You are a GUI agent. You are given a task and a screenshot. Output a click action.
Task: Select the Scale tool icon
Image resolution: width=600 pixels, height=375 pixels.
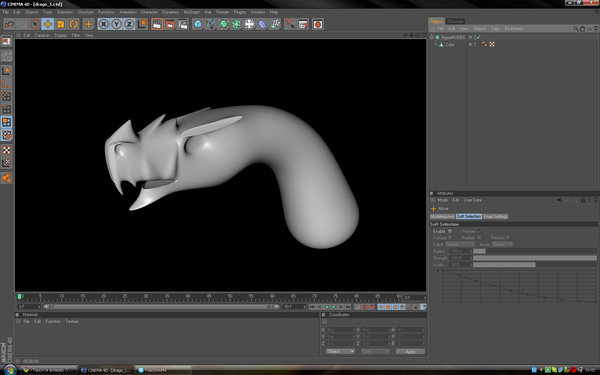(x=60, y=24)
